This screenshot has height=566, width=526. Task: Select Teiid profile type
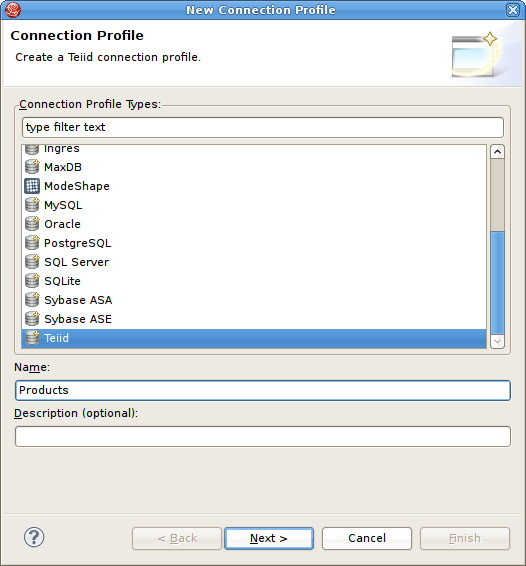pos(254,338)
